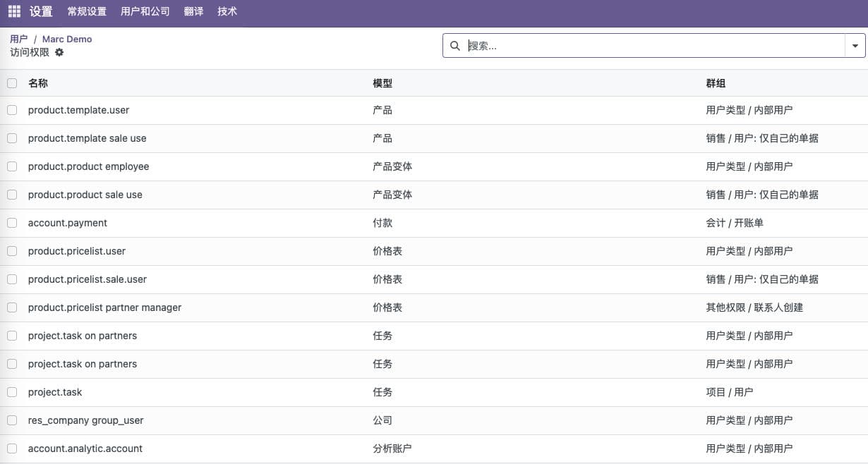Open the res_company group_user record

click(85, 420)
